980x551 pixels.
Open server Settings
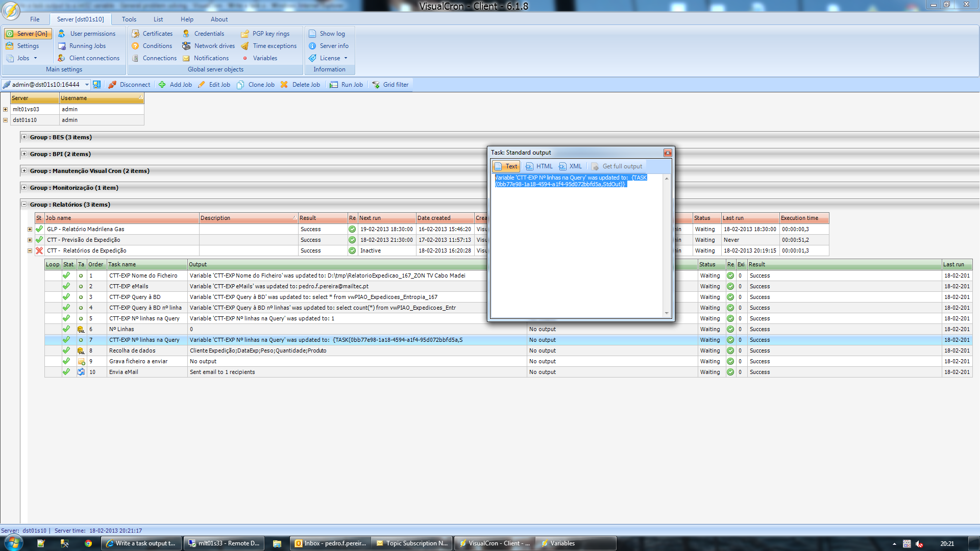pyautogui.click(x=22, y=46)
